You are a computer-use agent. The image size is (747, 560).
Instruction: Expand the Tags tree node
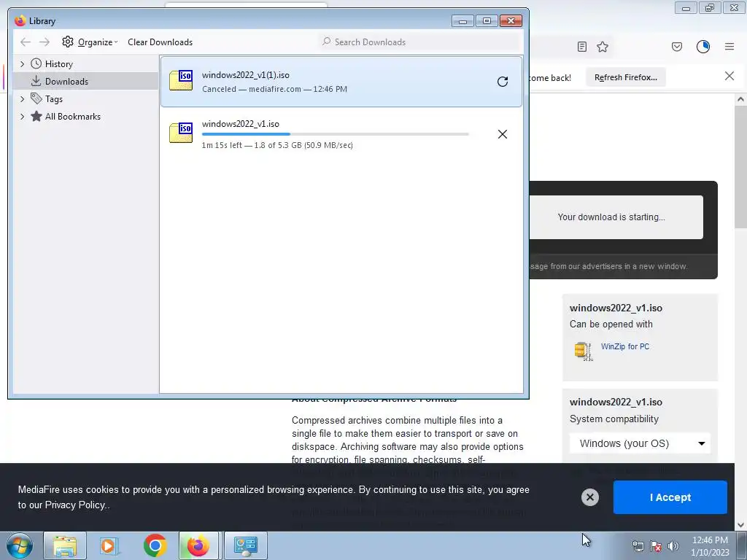(22, 99)
